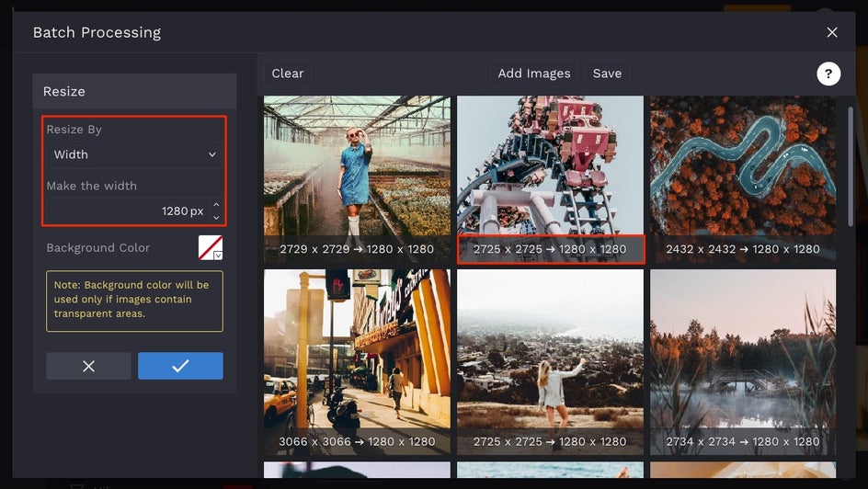Click the Make the width label
This screenshot has height=489, width=868.
(x=91, y=186)
